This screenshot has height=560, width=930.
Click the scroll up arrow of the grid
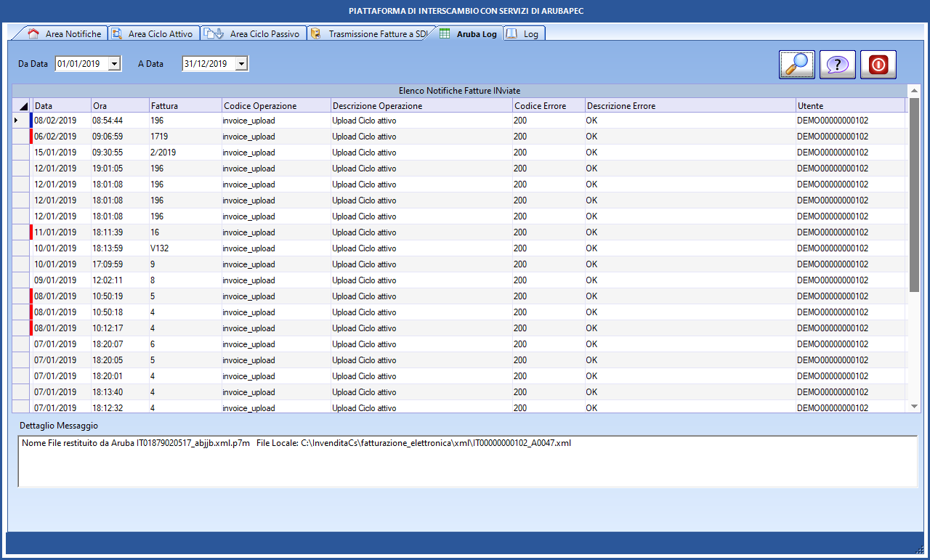click(x=914, y=90)
